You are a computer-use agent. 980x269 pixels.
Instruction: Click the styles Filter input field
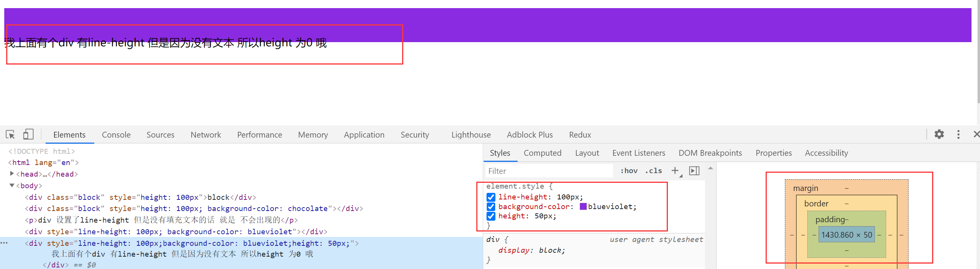point(549,171)
